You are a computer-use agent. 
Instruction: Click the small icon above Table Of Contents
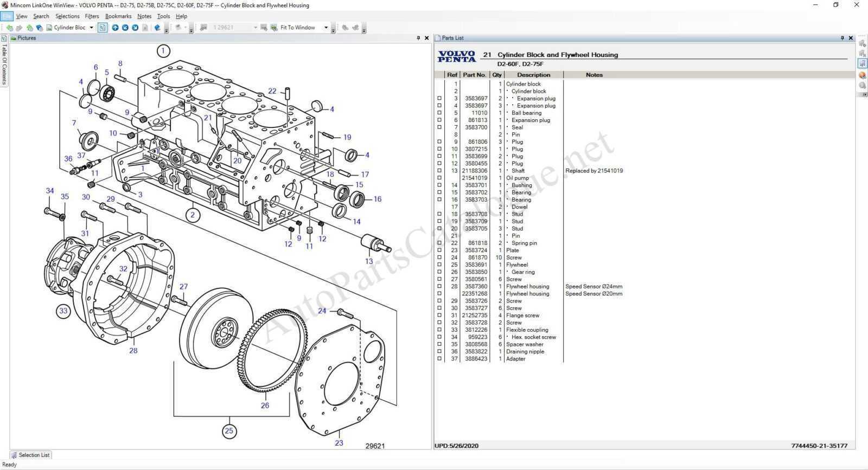click(4, 38)
